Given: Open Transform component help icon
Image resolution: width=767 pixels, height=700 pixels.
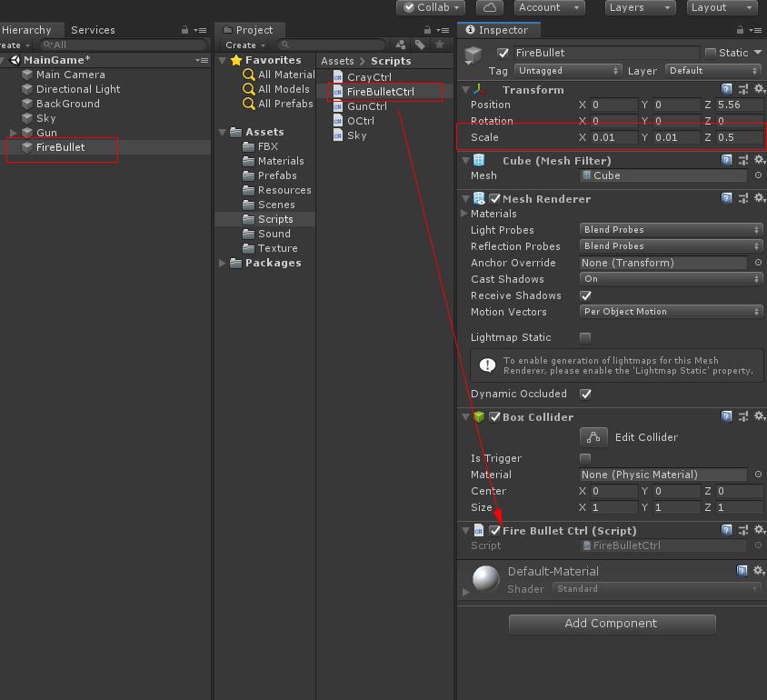Looking at the screenshot, I should [x=726, y=89].
